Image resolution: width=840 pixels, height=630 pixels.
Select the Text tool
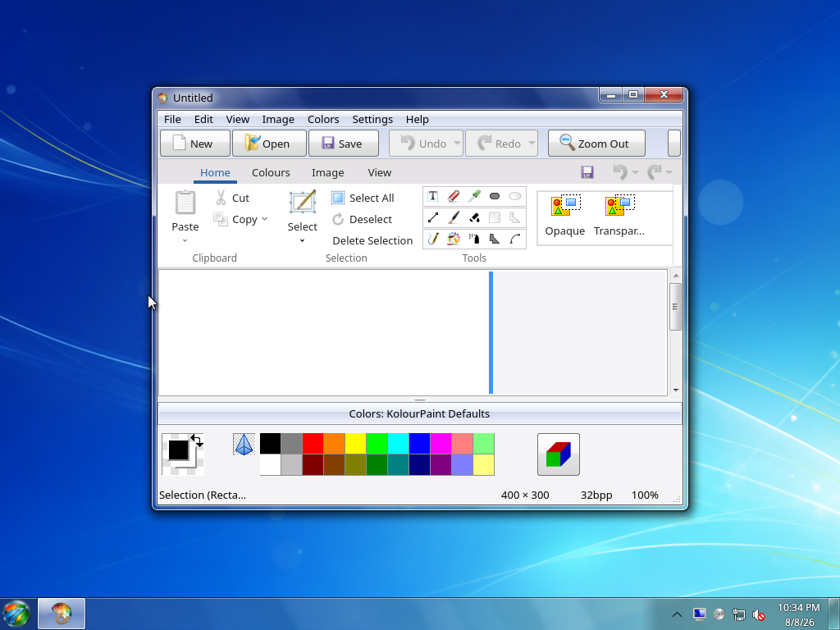pyautogui.click(x=433, y=196)
